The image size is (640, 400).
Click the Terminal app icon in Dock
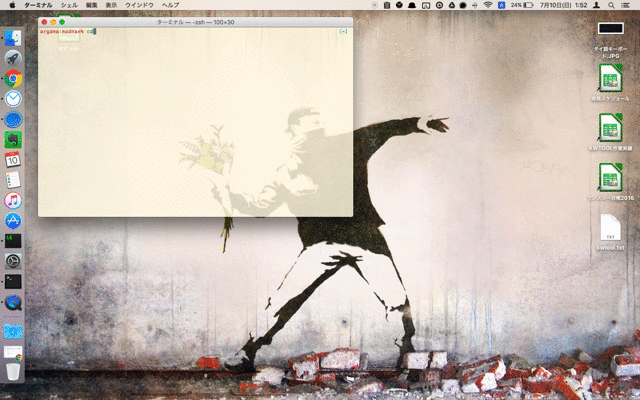pos(13,282)
